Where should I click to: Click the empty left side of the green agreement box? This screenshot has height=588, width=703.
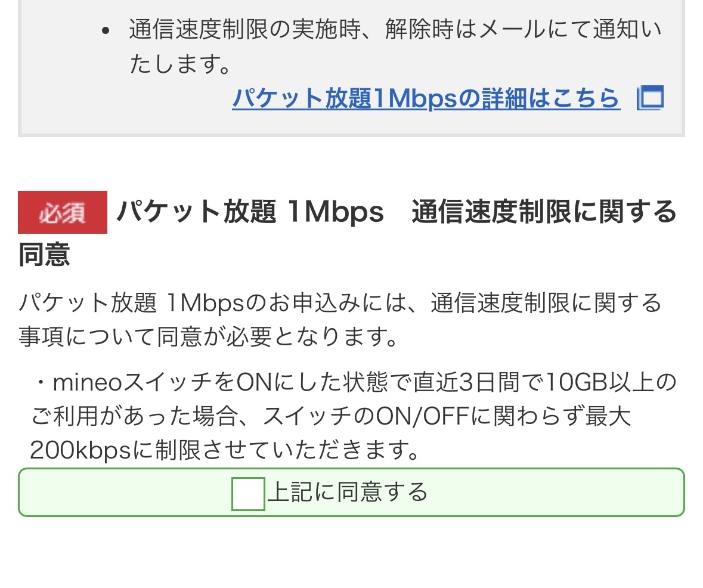point(119,493)
